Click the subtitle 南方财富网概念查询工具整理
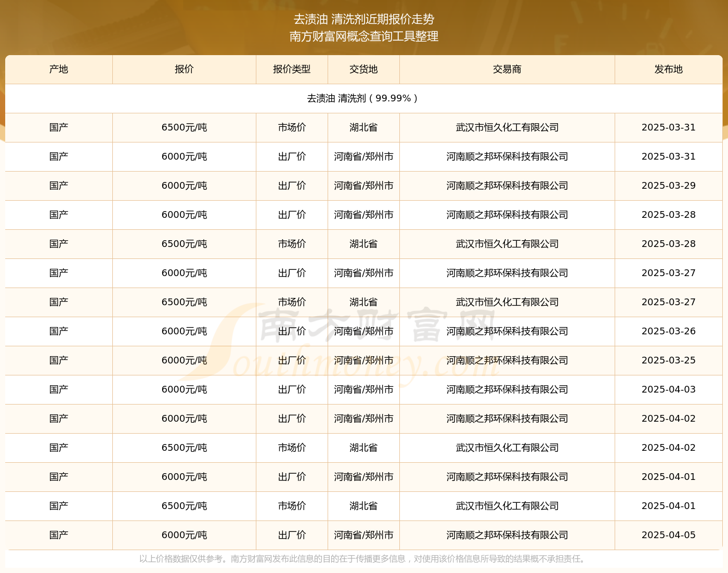This screenshot has width=728, height=573. pos(364,36)
